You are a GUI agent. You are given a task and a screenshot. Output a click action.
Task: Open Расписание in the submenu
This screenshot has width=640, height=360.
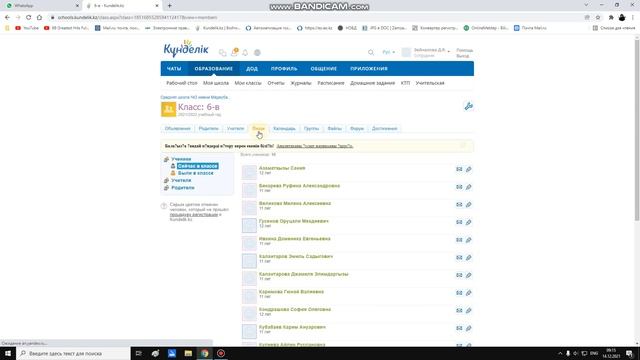331,83
